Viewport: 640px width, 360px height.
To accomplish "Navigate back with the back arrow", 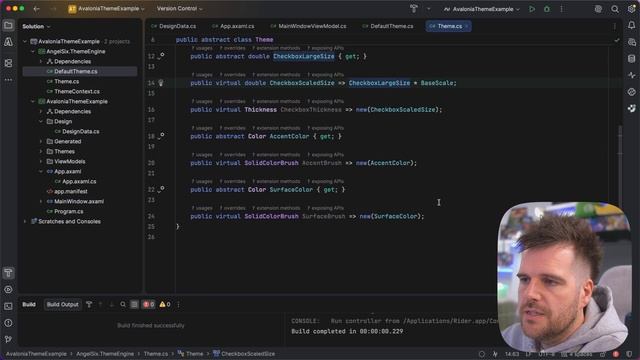I will tap(37, 9).
